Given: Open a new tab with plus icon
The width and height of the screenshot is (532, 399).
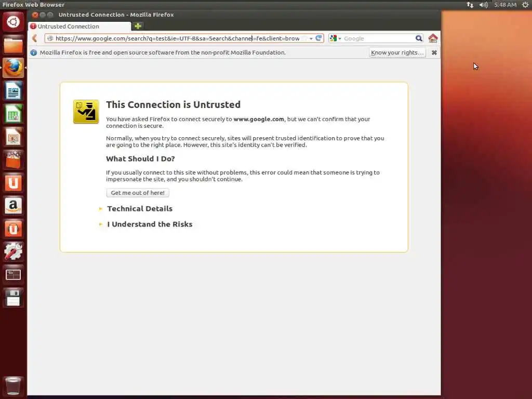Looking at the screenshot, I should pyautogui.click(x=138, y=26).
